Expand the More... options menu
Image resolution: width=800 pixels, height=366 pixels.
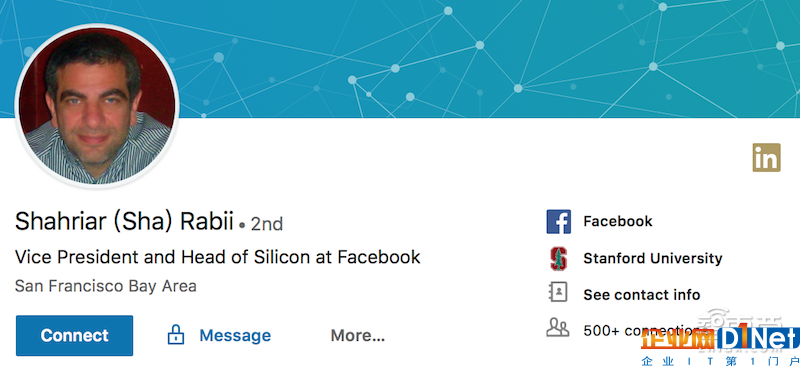click(358, 335)
